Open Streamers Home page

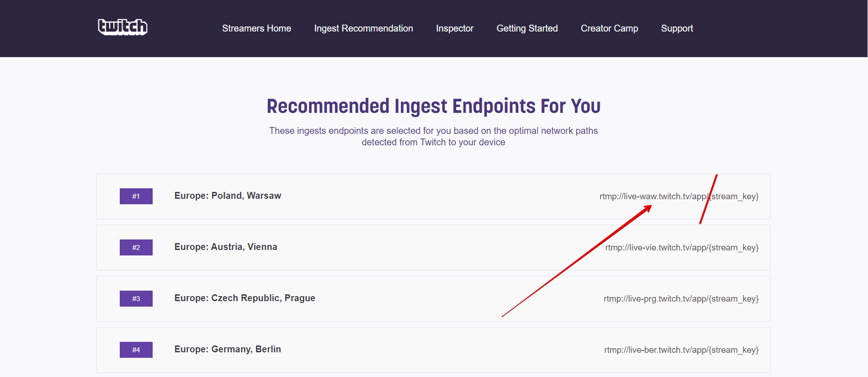(256, 28)
